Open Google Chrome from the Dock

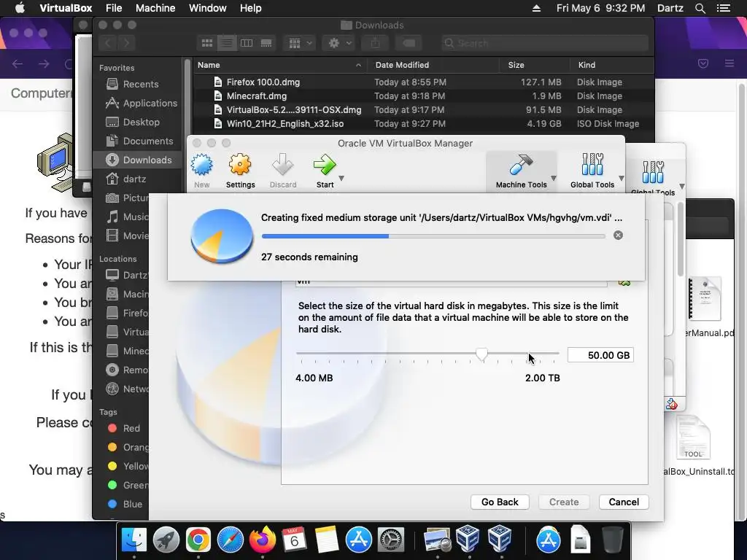coord(198,540)
